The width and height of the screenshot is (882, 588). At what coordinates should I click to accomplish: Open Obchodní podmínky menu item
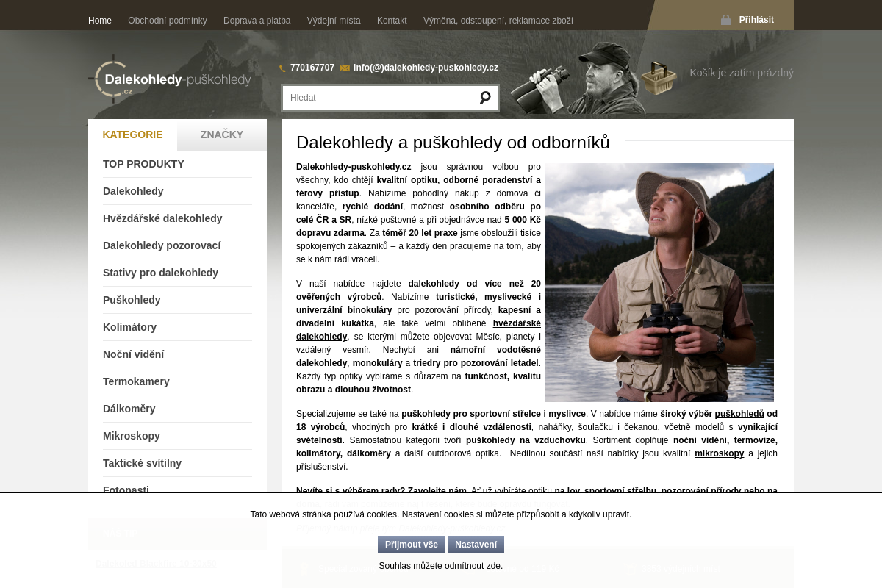tap(167, 21)
